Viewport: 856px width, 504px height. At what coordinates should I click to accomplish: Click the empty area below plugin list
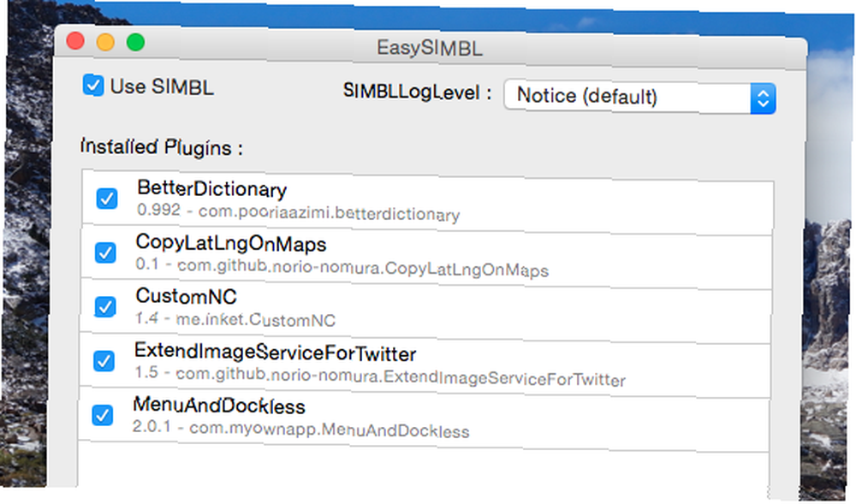pos(423,468)
